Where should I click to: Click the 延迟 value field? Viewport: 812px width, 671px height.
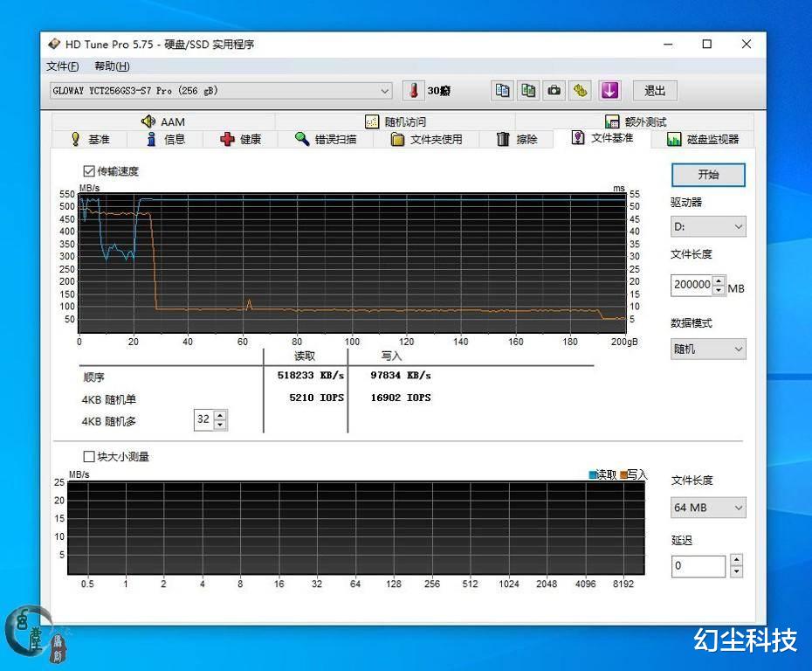(698, 566)
